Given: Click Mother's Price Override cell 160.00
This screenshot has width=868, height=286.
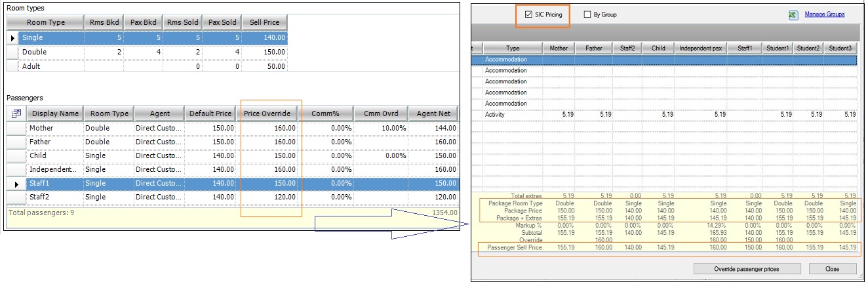Looking at the screenshot, I should tap(270, 128).
